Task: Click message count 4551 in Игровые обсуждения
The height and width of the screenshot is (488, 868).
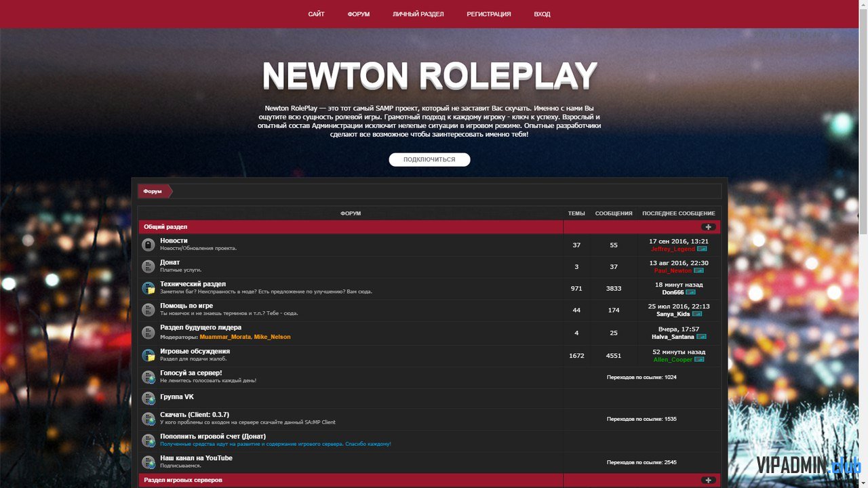Action: [x=614, y=355]
